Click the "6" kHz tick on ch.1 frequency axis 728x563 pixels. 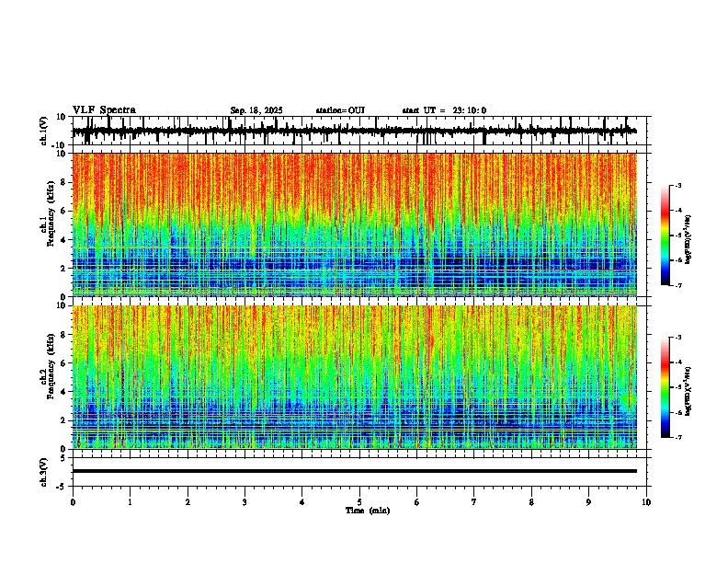[64, 211]
